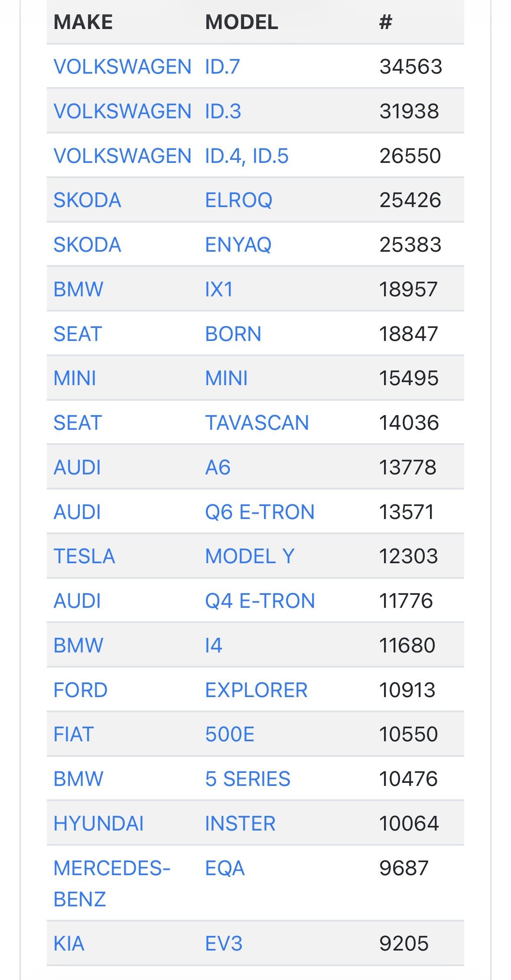Open the ENYAQ model link

(238, 245)
